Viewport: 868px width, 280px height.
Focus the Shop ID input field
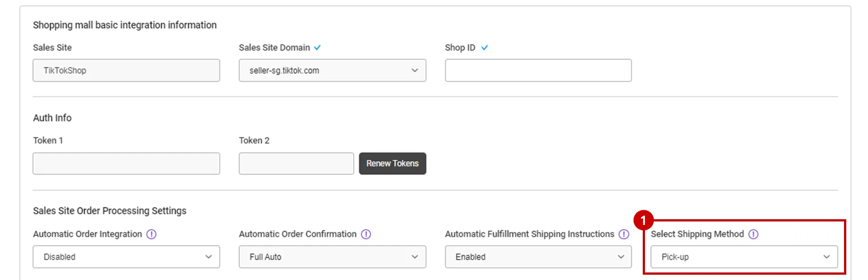538,71
